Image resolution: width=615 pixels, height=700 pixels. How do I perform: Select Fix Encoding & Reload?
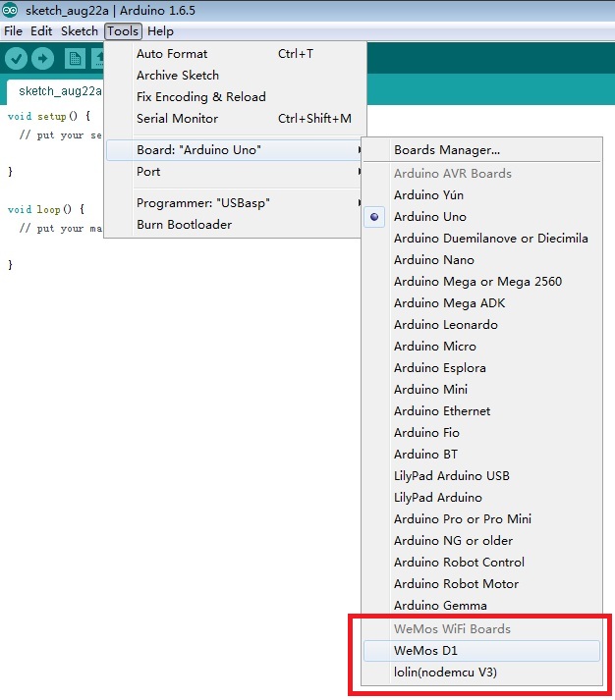[x=236, y=96]
